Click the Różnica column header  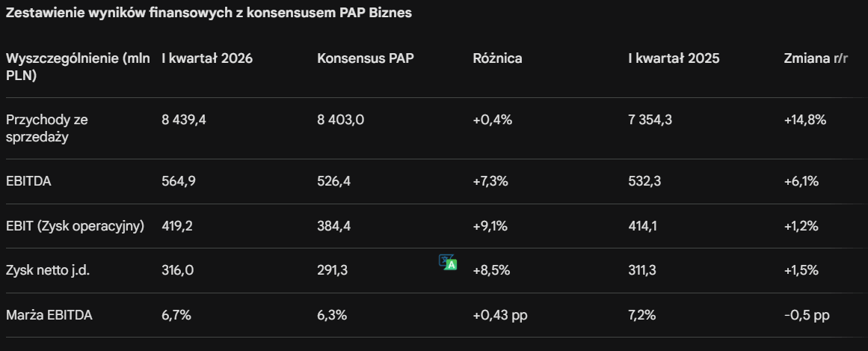click(x=497, y=58)
